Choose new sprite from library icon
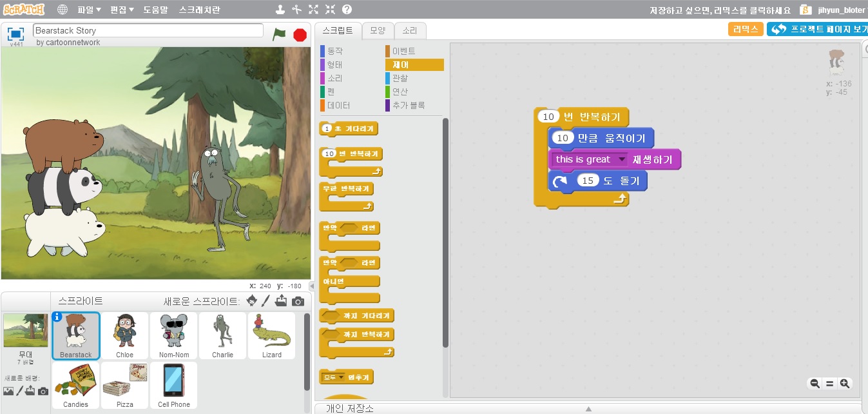The image size is (868, 414). pyautogui.click(x=251, y=301)
